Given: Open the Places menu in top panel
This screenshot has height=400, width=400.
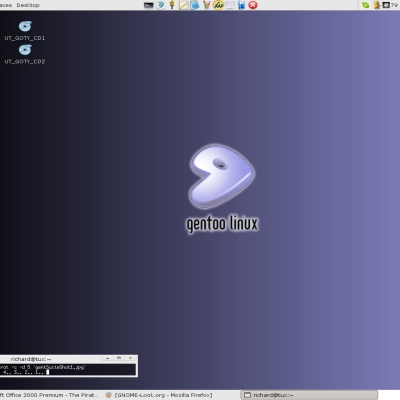Looking at the screenshot, I should point(6,5).
